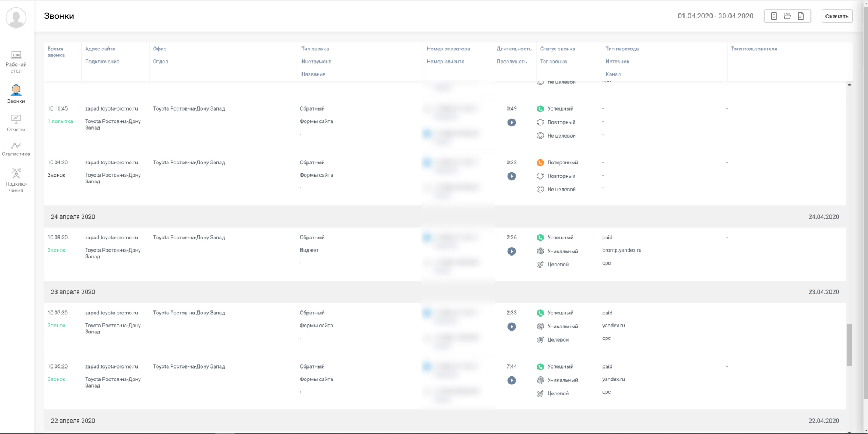The width and height of the screenshot is (868, 434).
Task: Click the Тип перехода column header
Action: click(x=622, y=49)
